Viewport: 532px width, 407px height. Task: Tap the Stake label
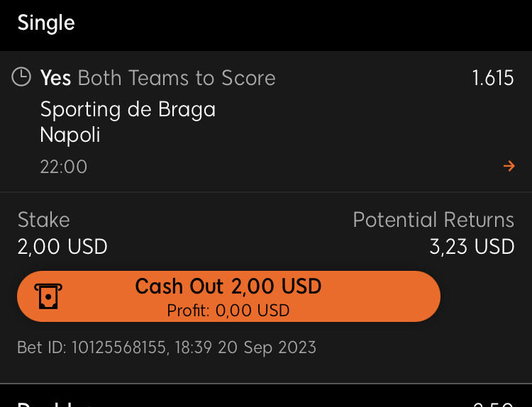coord(44,220)
